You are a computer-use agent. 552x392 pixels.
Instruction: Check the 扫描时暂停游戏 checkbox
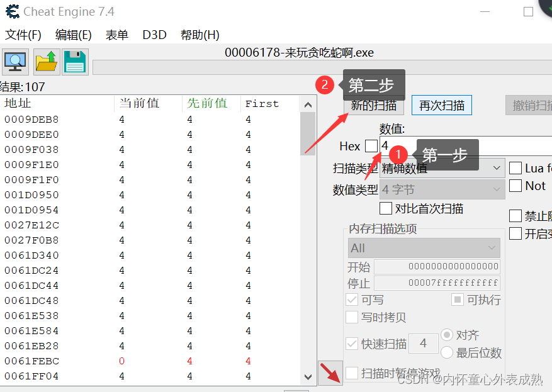[x=352, y=373]
